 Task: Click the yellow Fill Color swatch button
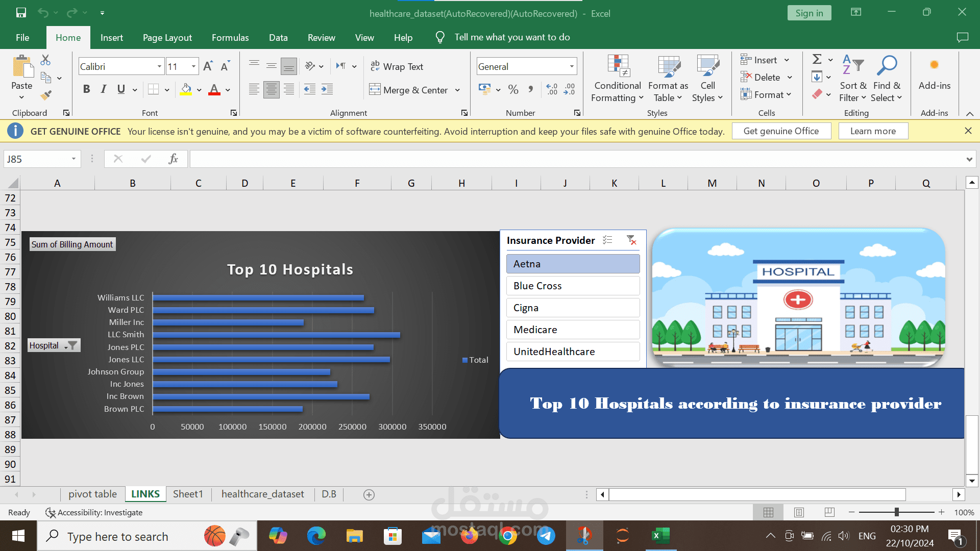(x=186, y=90)
